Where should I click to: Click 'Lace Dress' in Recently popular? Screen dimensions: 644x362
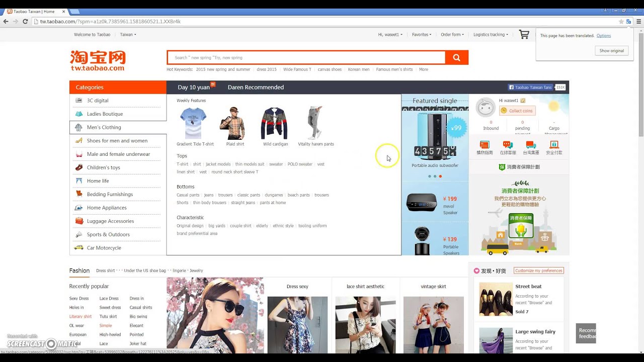(109, 299)
